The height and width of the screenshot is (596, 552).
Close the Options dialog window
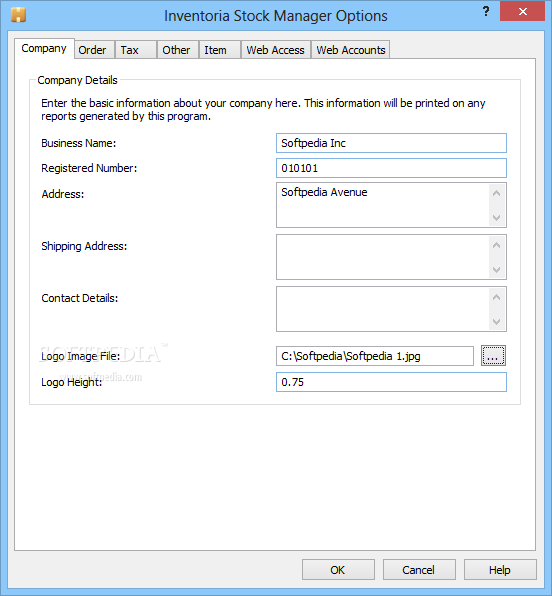(x=522, y=11)
